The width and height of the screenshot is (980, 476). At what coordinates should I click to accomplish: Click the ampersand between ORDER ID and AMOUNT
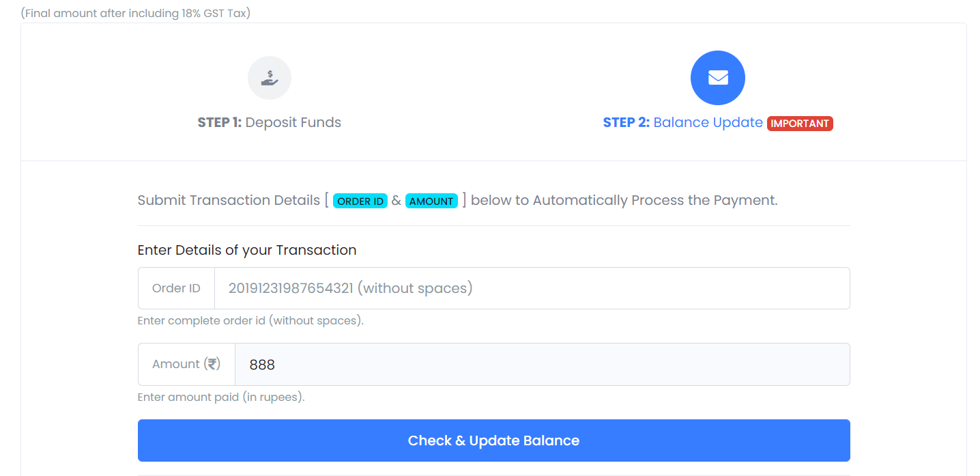tap(397, 201)
